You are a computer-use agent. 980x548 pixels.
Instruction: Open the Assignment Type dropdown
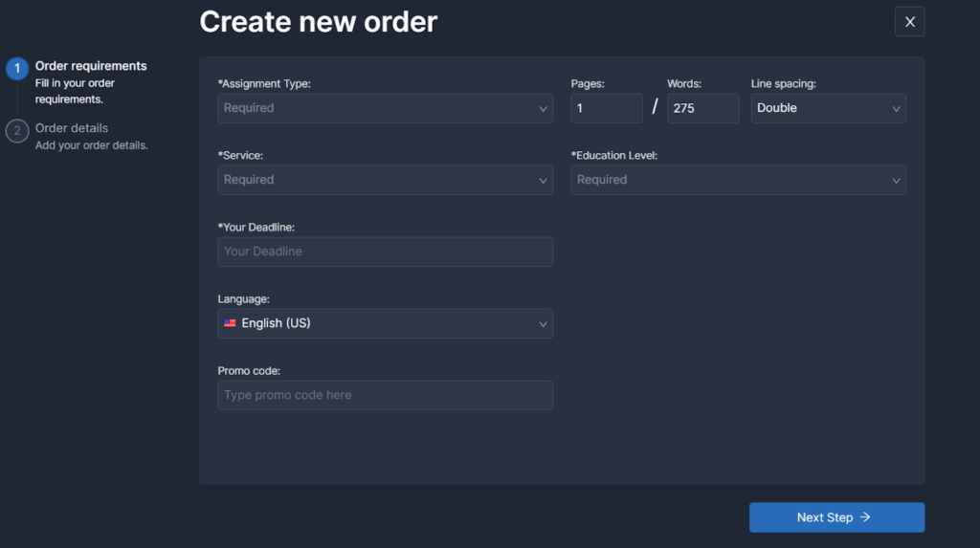385,108
